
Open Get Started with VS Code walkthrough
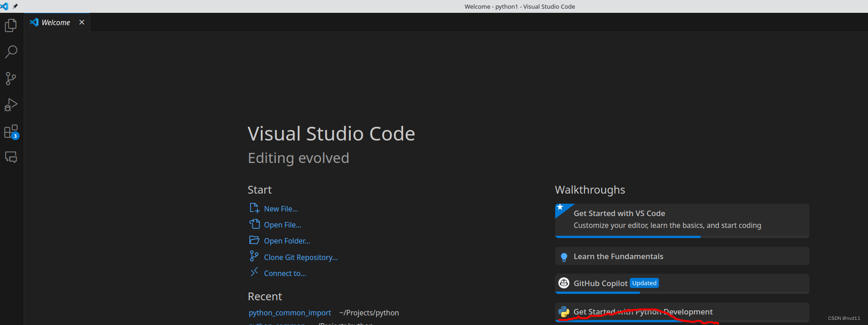tap(682, 221)
